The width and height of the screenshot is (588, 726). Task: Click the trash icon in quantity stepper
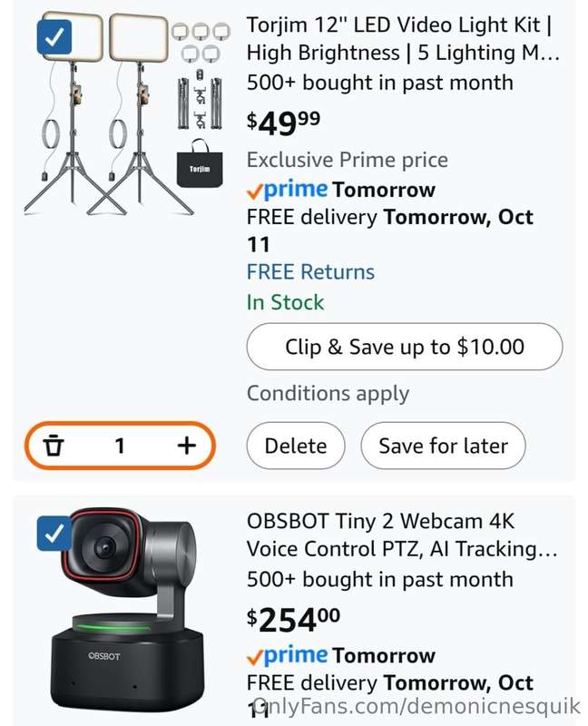coord(54,446)
